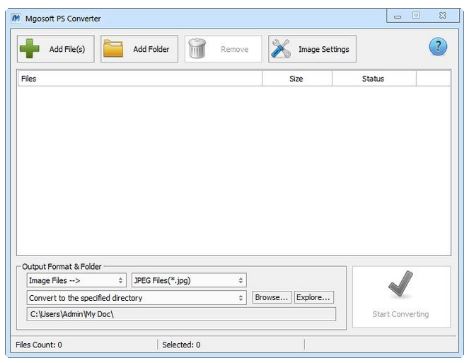Open Image Settings via the wrench icon

click(281, 49)
